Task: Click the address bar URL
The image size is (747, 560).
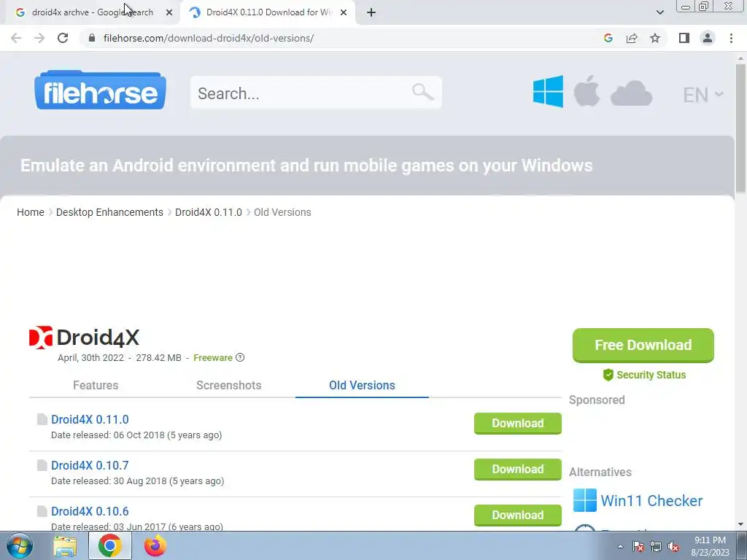Action: pyautogui.click(x=208, y=38)
